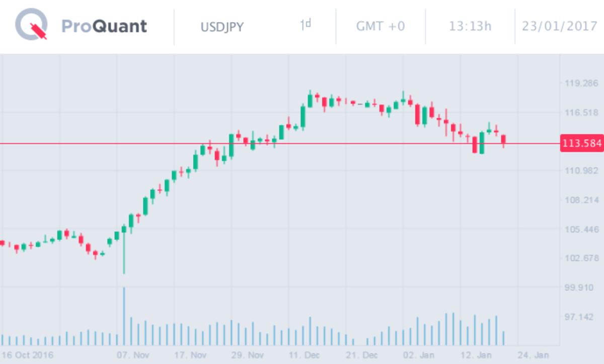The width and height of the screenshot is (604, 364).
Task: Click the red 113.584 price label
Action: tap(581, 143)
